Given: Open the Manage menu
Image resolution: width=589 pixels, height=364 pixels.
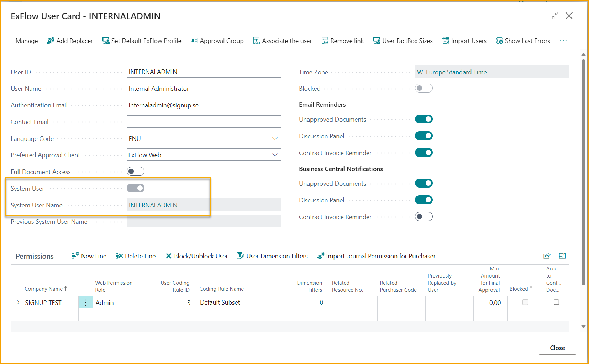Looking at the screenshot, I should pos(27,41).
